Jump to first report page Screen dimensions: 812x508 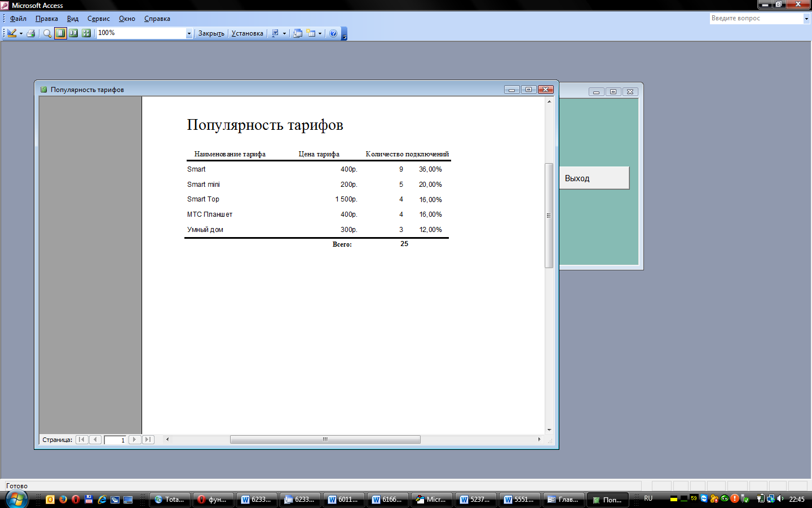coord(82,440)
